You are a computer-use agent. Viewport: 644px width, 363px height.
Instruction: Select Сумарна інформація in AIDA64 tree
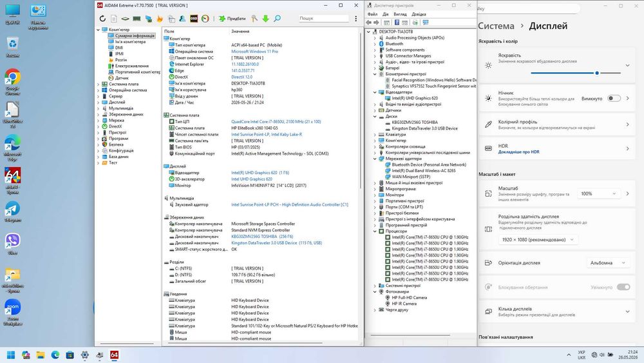[x=135, y=35]
